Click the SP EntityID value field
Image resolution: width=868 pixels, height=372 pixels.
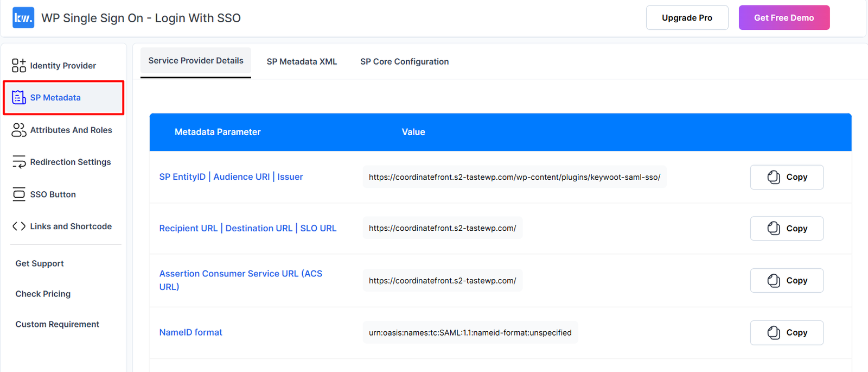click(x=514, y=177)
